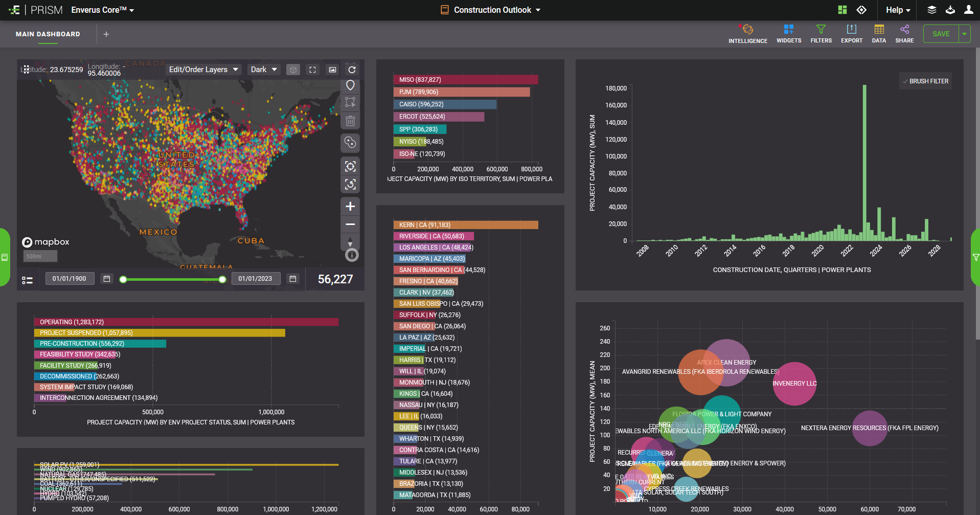
Task: Toggle the 3D cube map view
Action: click(x=293, y=70)
